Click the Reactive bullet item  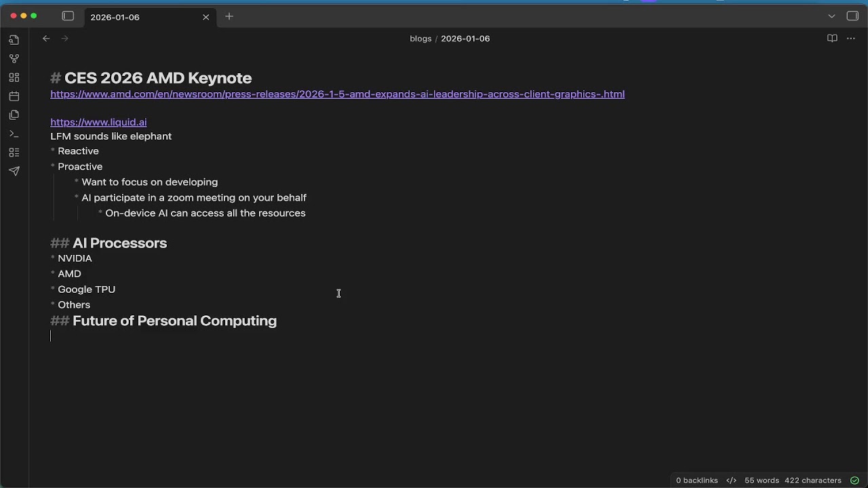point(78,151)
